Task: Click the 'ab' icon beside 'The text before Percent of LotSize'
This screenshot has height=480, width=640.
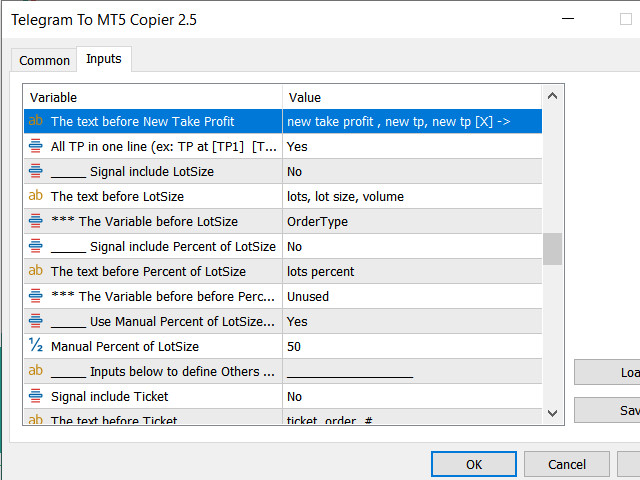Action: click(36, 271)
